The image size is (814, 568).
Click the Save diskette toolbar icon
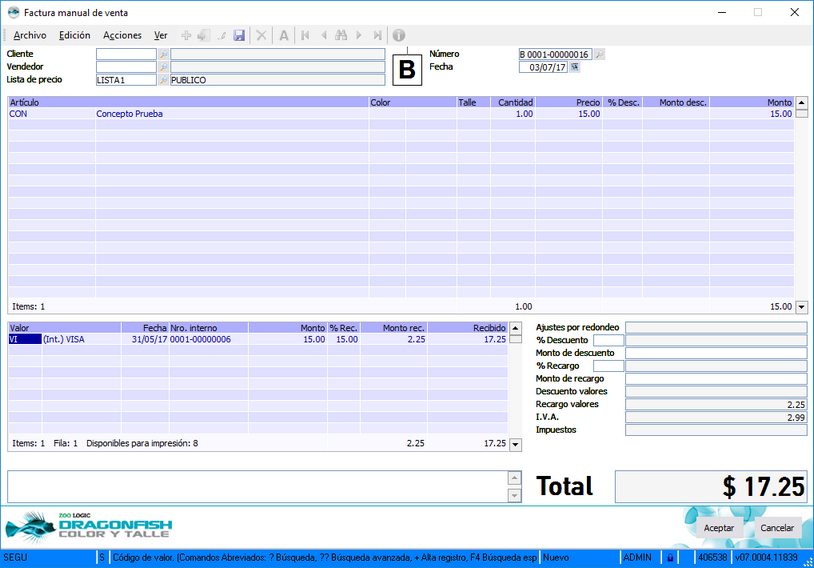pyautogui.click(x=239, y=35)
